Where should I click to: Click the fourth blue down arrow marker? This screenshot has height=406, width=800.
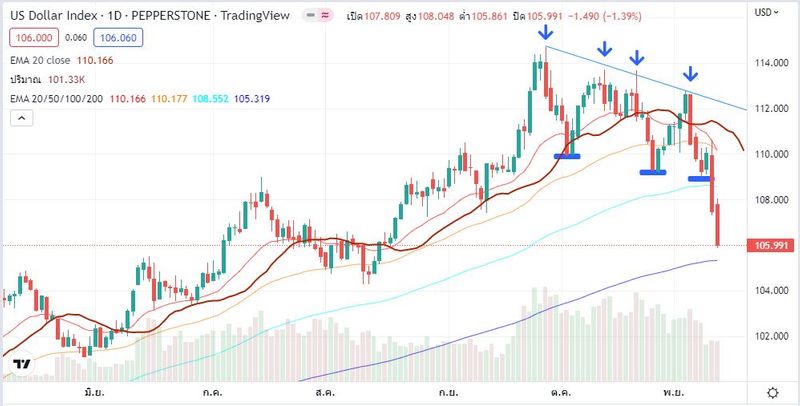tap(690, 73)
